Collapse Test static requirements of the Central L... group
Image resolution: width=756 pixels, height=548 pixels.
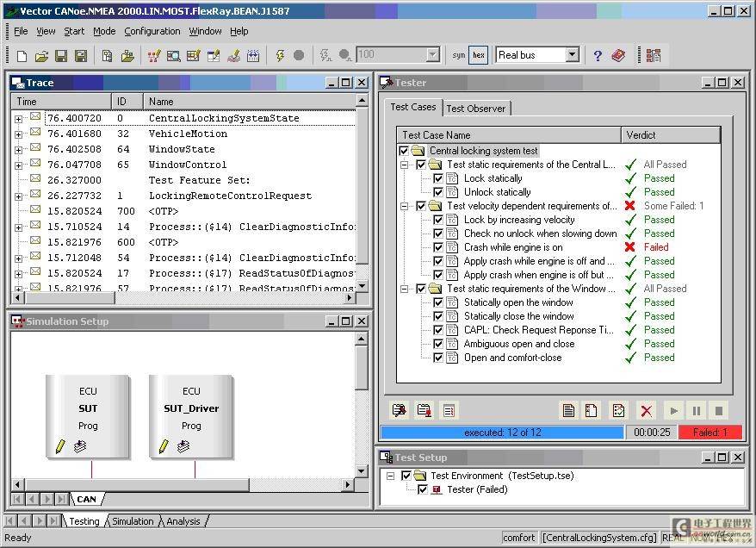[x=404, y=165]
